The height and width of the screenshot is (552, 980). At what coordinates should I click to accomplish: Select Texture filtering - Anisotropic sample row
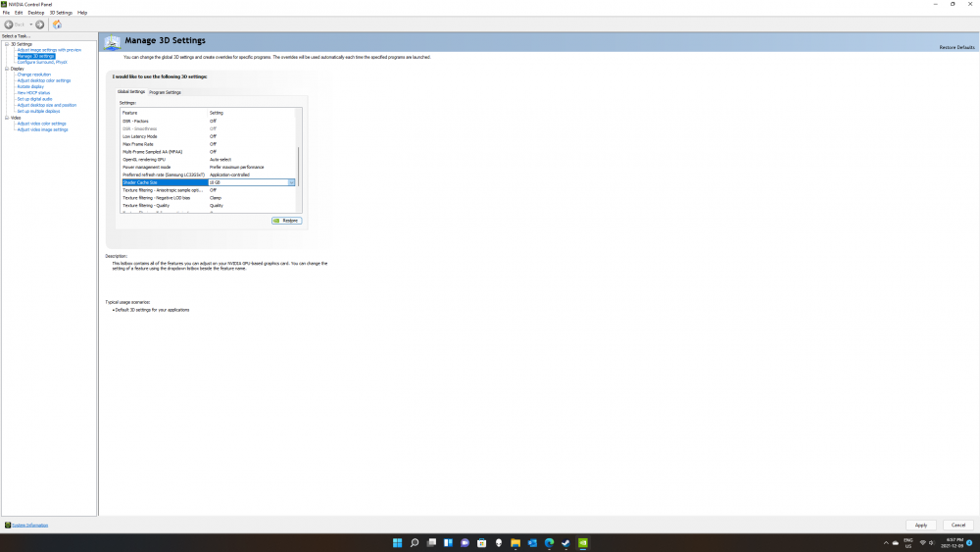[x=208, y=190]
